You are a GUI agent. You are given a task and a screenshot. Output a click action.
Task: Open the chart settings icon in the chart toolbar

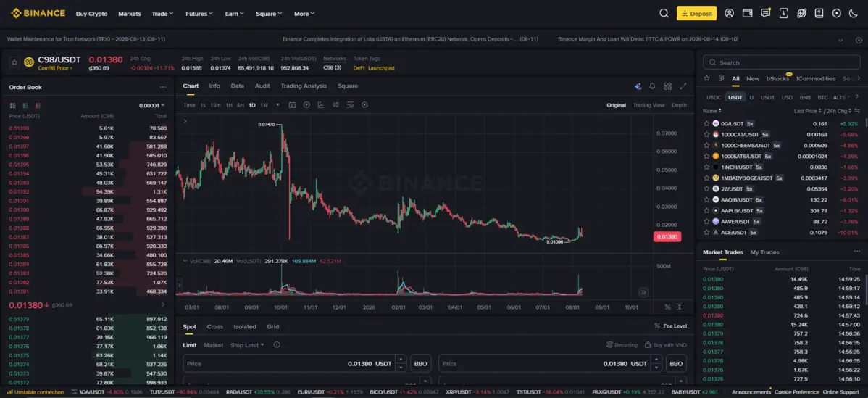(350, 105)
